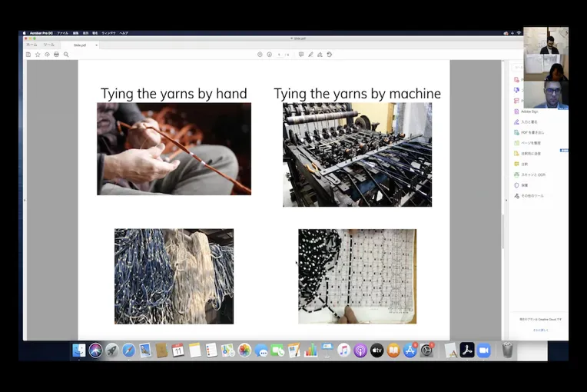Open the search magnifier tool
This screenshot has height=392, width=587.
coord(66,55)
